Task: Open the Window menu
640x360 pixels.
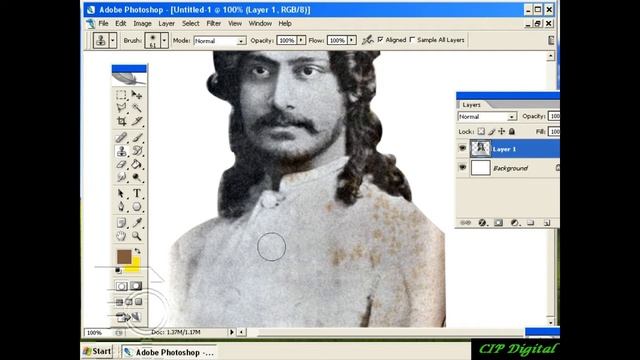Action: 260,23
